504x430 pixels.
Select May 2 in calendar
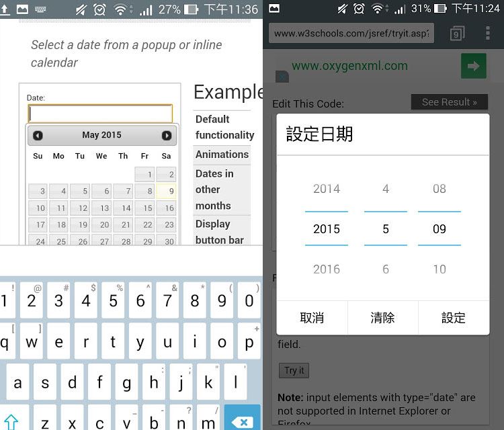(166, 174)
